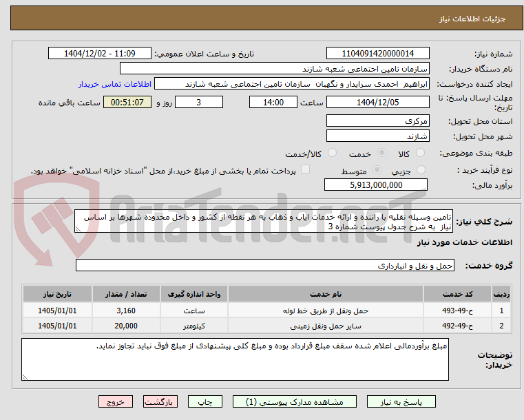Select the خدمت radio button
Screen dimensions: 524x420
pyautogui.click(x=381, y=153)
